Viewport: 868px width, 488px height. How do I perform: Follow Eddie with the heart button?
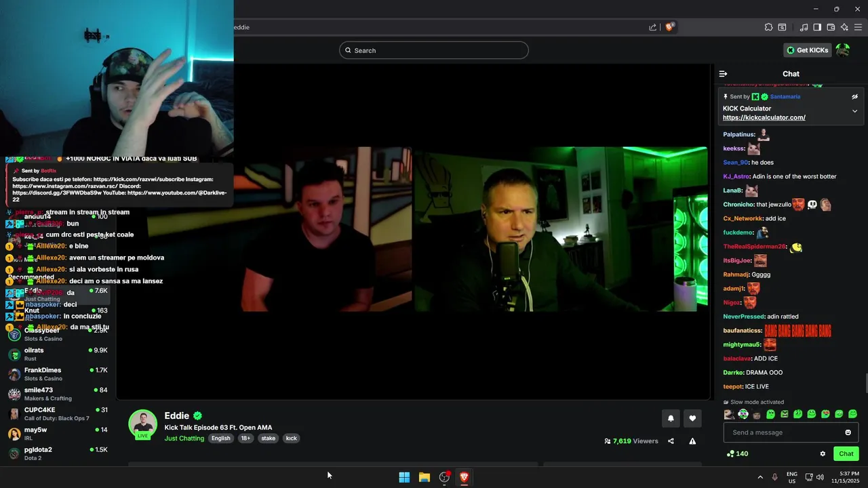[x=692, y=418]
